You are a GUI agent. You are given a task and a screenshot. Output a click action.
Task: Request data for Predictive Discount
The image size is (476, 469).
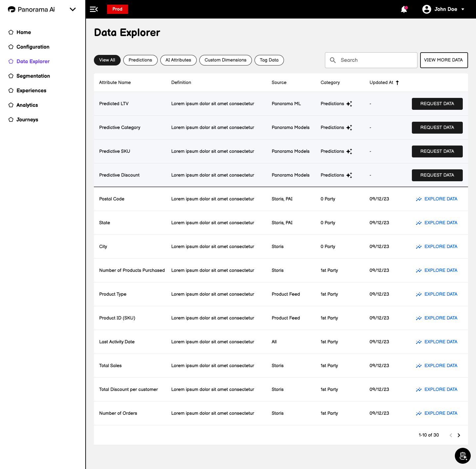click(x=437, y=175)
